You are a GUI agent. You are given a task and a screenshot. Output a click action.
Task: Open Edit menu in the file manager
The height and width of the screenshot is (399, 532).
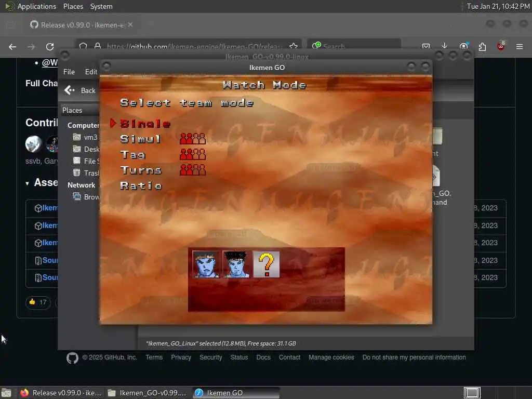click(x=91, y=72)
